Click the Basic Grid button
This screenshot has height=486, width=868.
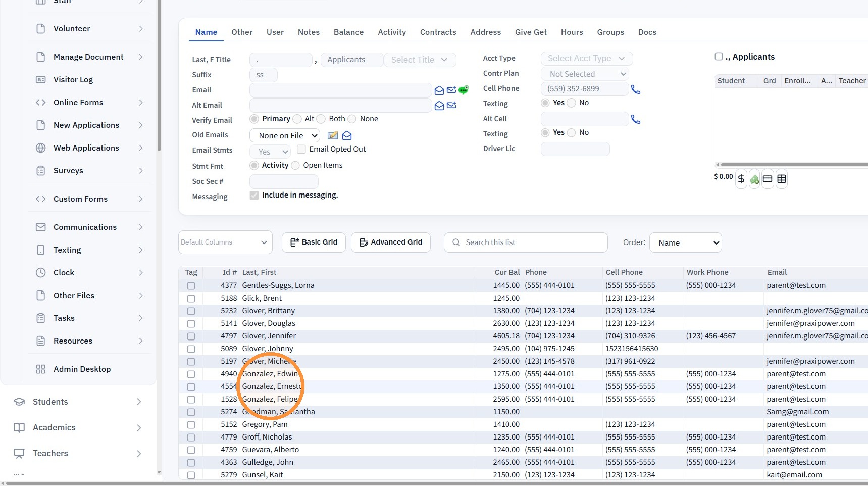314,242
